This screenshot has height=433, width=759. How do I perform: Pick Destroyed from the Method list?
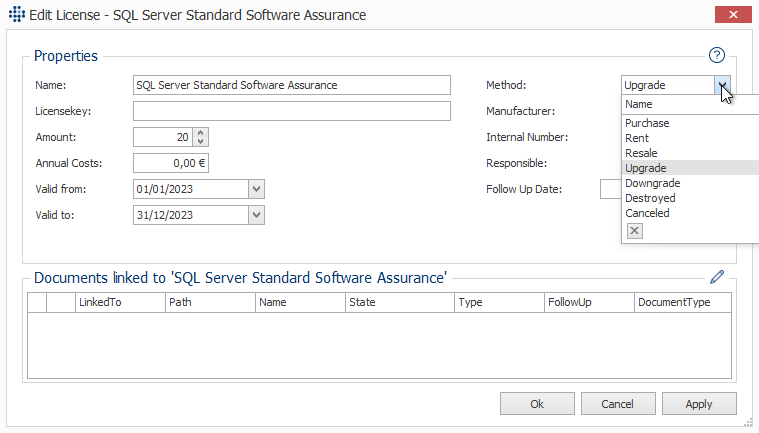(691, 198)
